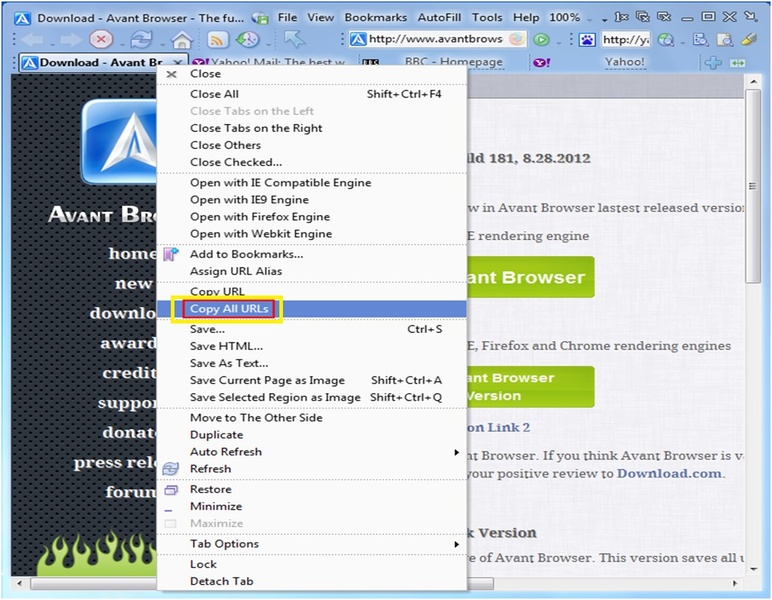Viewport: 772px width, 600px height.
Task: Go to Home page icon
Action: 182,39
